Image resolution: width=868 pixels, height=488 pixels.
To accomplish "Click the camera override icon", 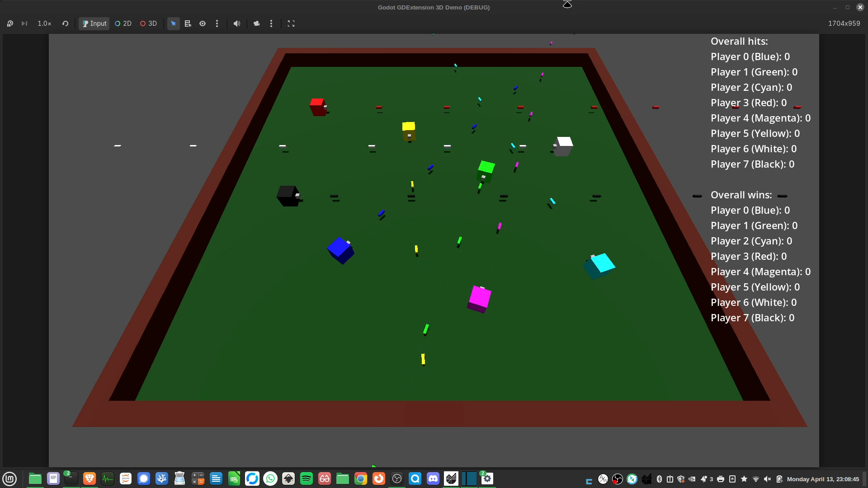I will (256, 23).
